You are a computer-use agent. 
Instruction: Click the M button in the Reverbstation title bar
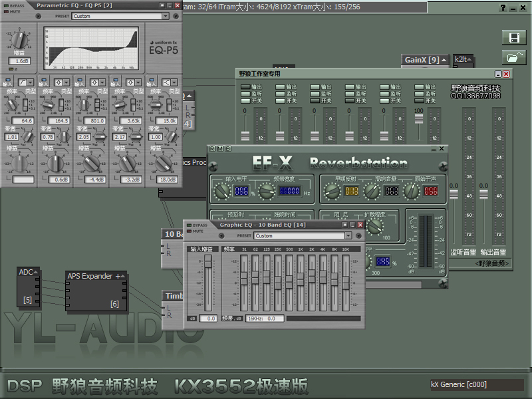pyautogui.click(x=220, y=148)
